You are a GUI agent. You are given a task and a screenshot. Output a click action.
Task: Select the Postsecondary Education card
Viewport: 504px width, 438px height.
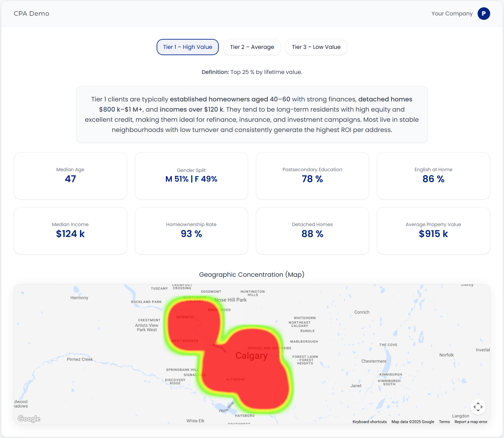pyautogui.click(x=312, y=176)
